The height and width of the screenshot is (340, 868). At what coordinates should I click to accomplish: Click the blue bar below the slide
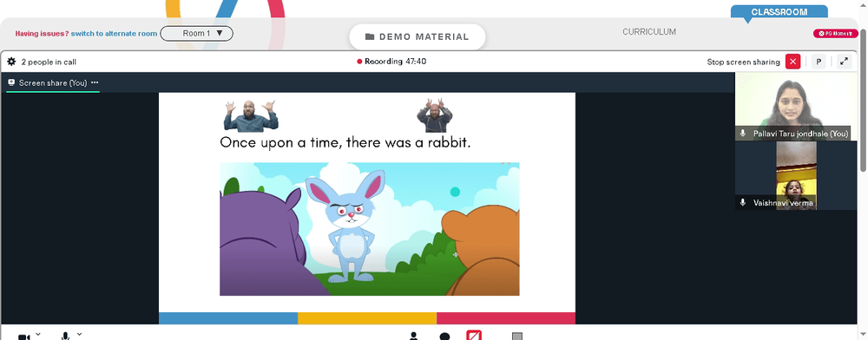(228, 318)
